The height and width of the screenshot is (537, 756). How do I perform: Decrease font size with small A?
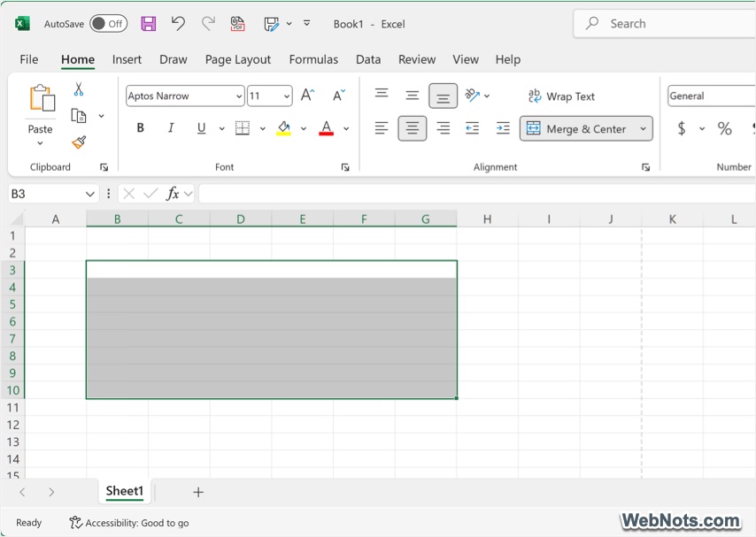[x=339, y=95]
